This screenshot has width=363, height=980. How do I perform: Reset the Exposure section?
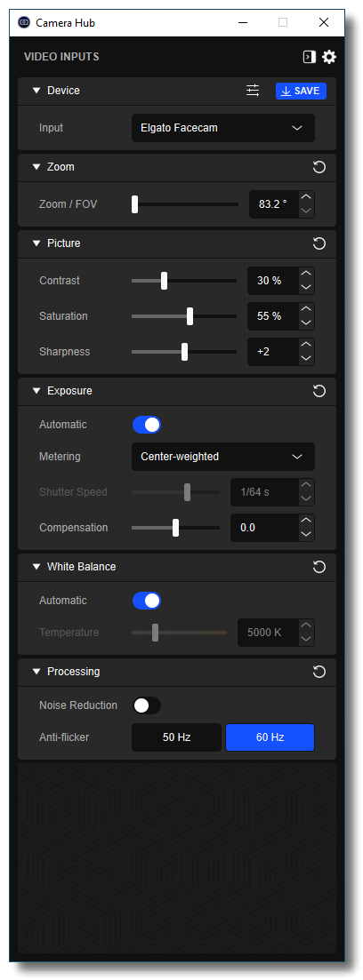[x=319, y=391]
